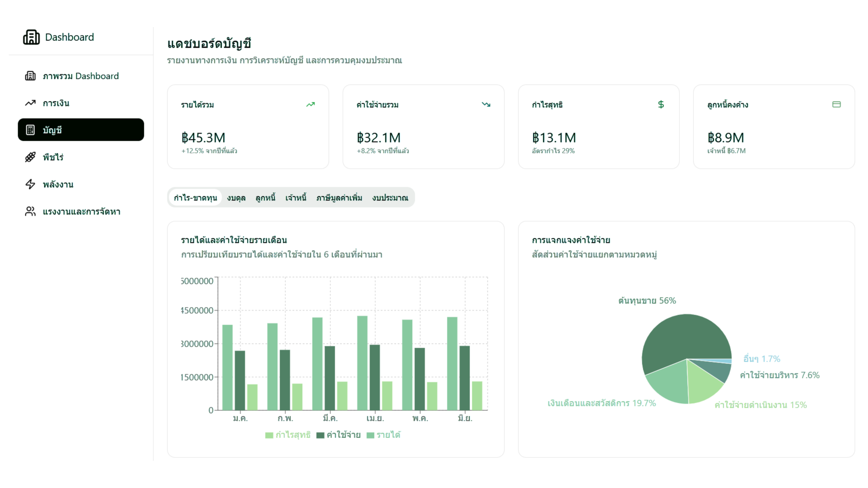This screenshot has height=488, width=868.
Task: Click the ภาพรวม Dashboard sidebar icon
Action: pos(30,76)
